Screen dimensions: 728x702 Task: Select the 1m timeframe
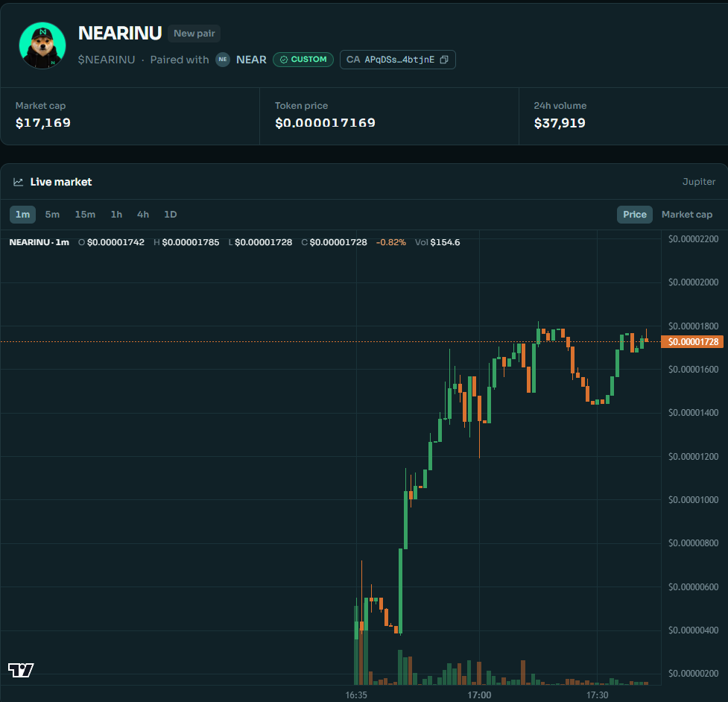pos(23,215)
